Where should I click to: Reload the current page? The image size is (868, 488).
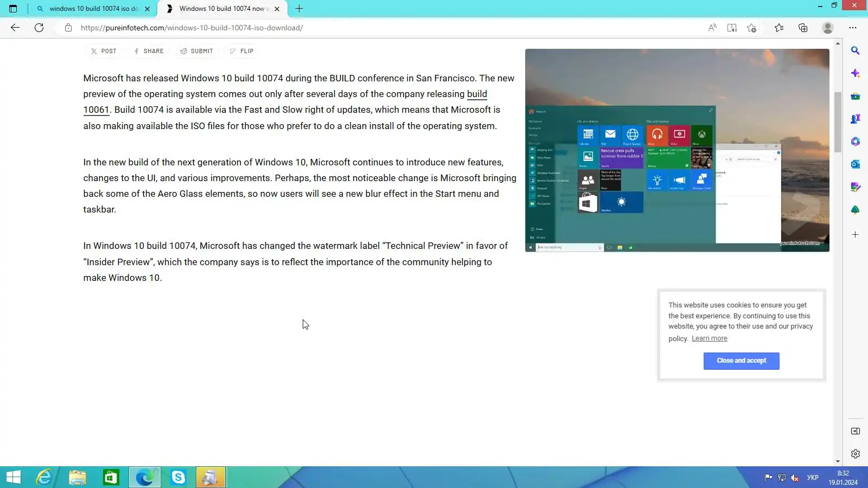click(39, 28)
